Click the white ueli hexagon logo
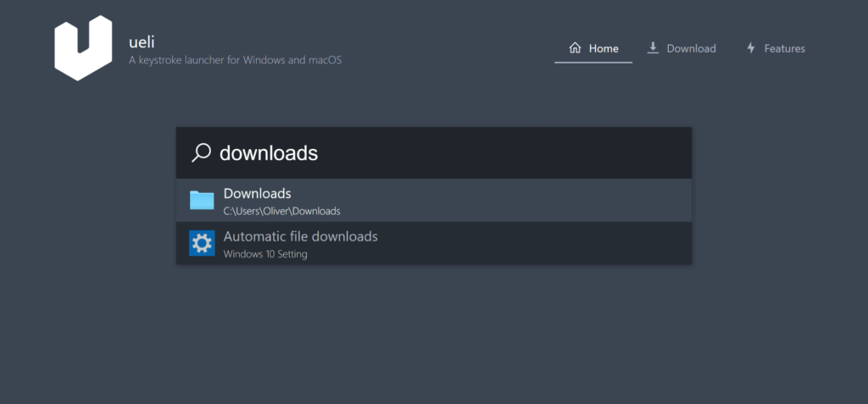This screenshot has width=868, height=404. pos(83,48)
